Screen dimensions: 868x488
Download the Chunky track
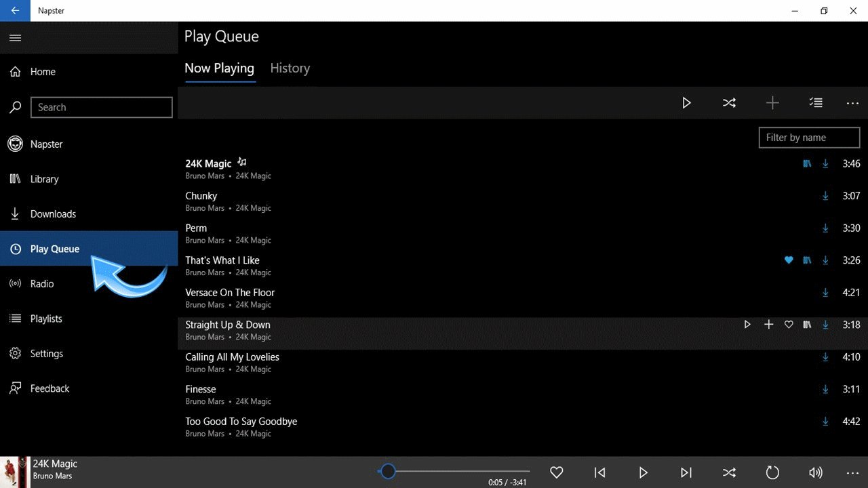[x=825, y=196]
